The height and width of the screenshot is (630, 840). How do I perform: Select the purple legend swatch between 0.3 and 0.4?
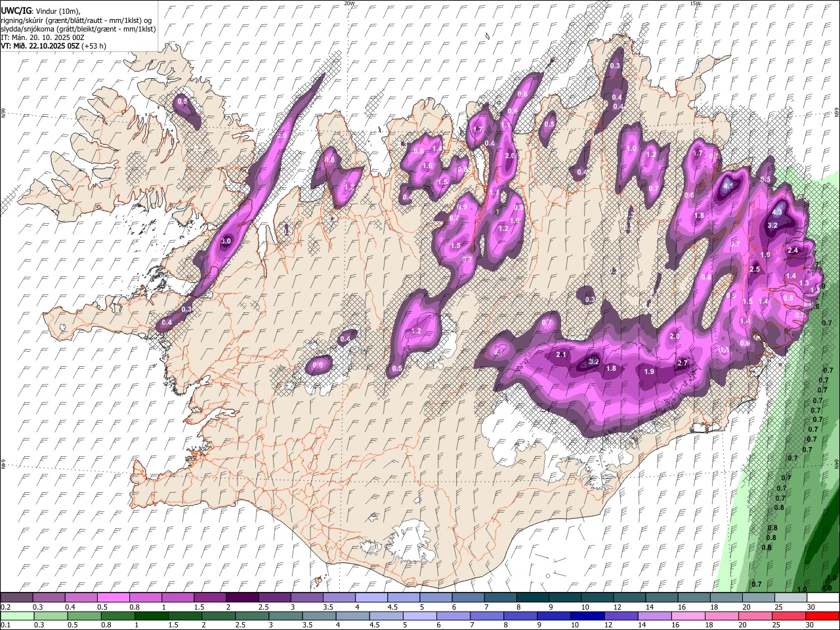(49, 597)
